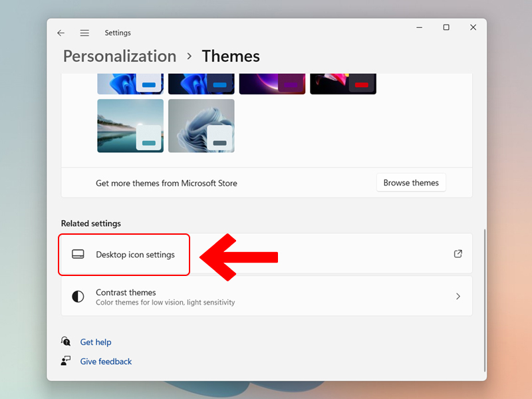Viewport: 532px width, 399px height.
Task: Click the Browse themes button
Action: click(411, 182)
